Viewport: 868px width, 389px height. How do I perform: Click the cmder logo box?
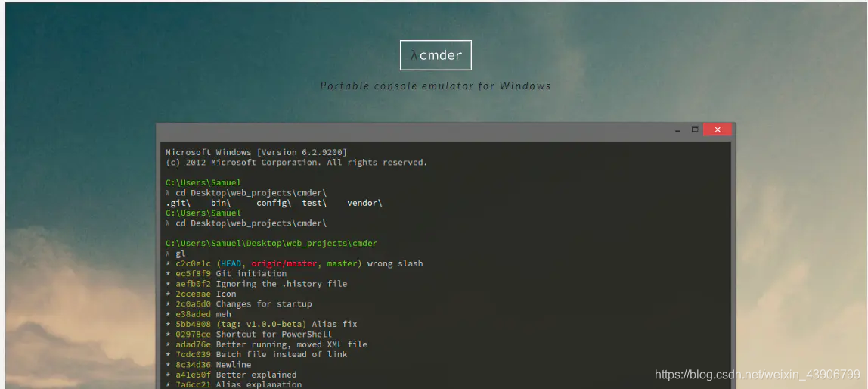436,54
